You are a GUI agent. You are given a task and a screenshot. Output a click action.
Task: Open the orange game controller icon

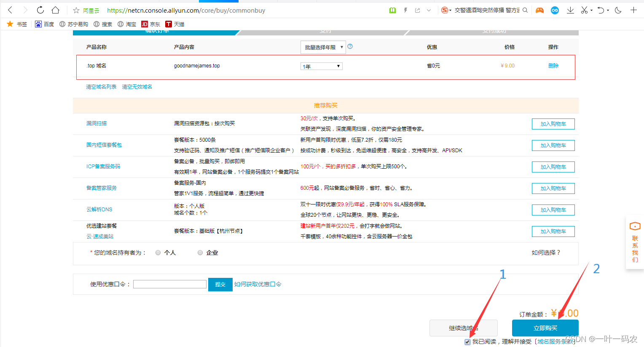tap(539, 10)
